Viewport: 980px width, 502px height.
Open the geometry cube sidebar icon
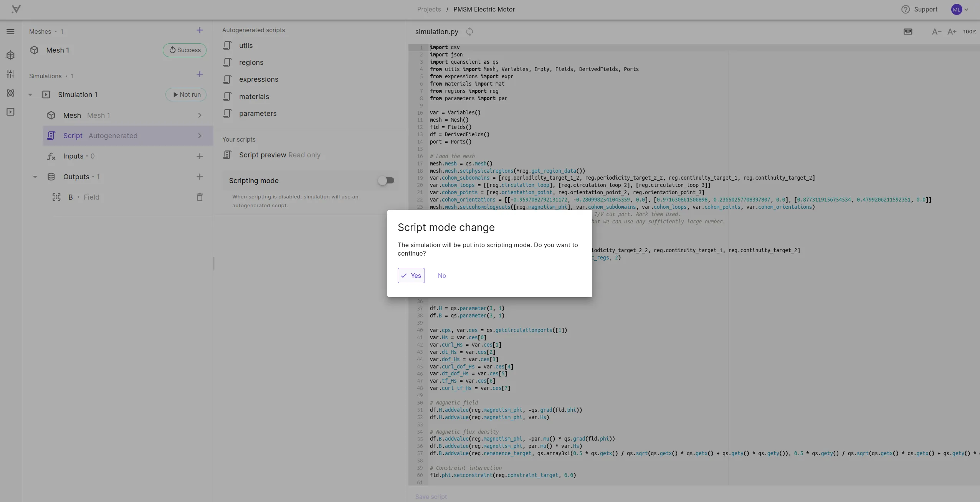click(10, 55)
